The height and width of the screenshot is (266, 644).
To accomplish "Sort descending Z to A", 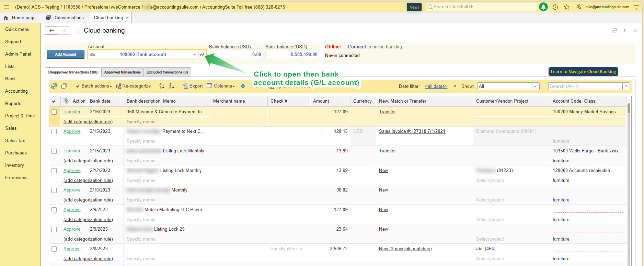I will 172,86.
